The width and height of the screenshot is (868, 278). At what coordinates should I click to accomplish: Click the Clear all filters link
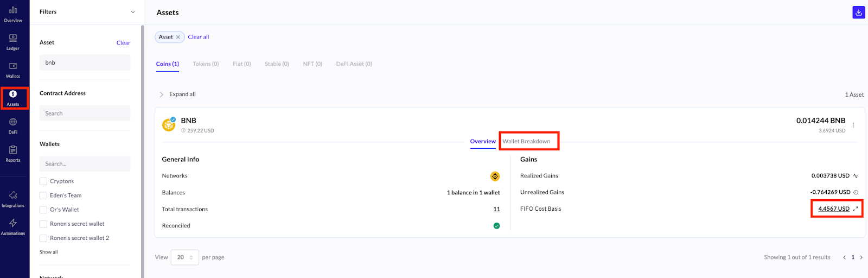pyautogui.click(x=199, y=37)
